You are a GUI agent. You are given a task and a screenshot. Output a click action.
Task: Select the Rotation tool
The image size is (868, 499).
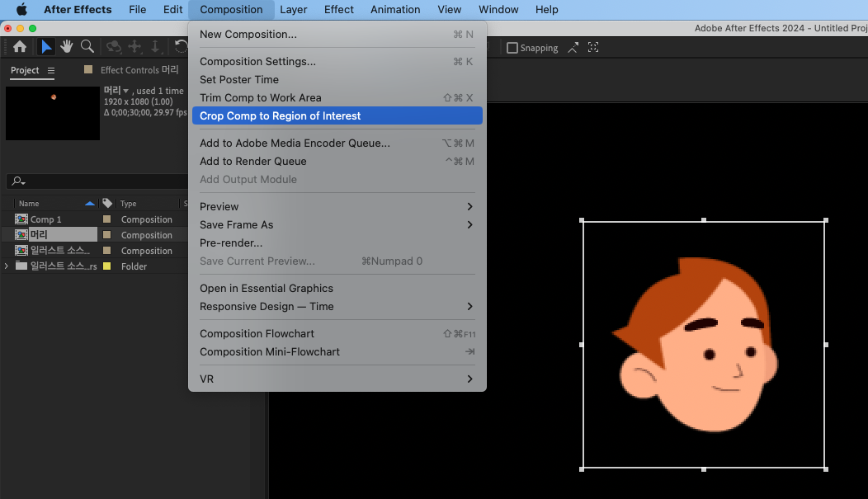click(x=181, y=47)
